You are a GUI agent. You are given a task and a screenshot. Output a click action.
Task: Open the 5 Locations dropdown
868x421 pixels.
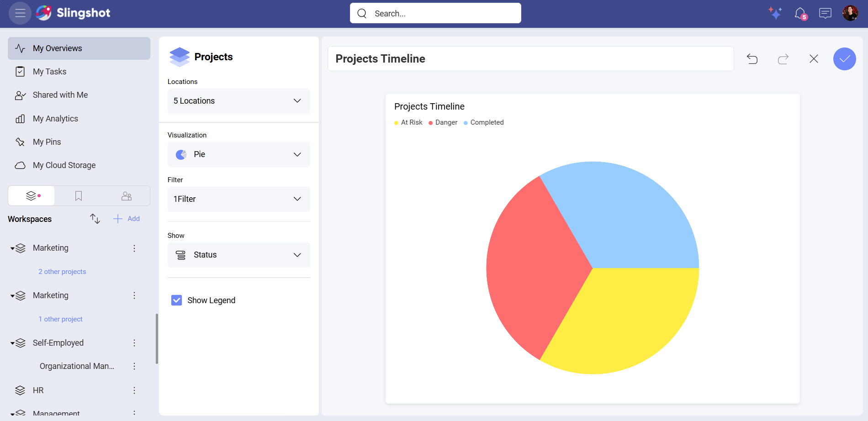click(x=238, y=101)
